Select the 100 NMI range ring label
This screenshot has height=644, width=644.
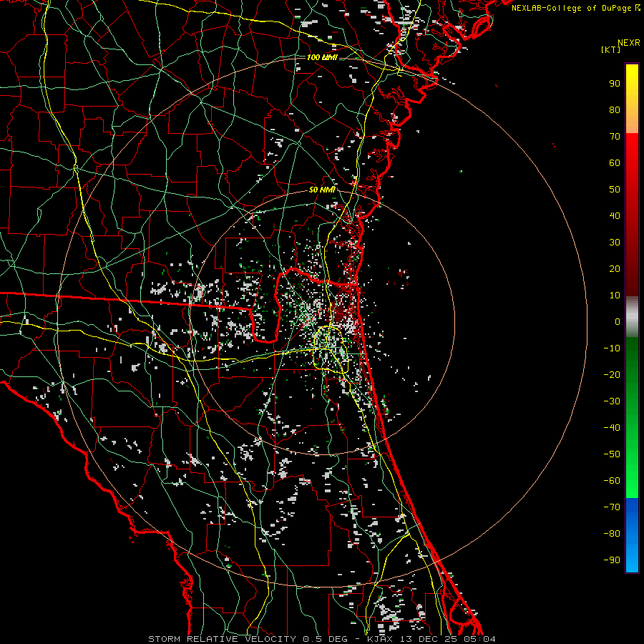click(x=321, y=57)
